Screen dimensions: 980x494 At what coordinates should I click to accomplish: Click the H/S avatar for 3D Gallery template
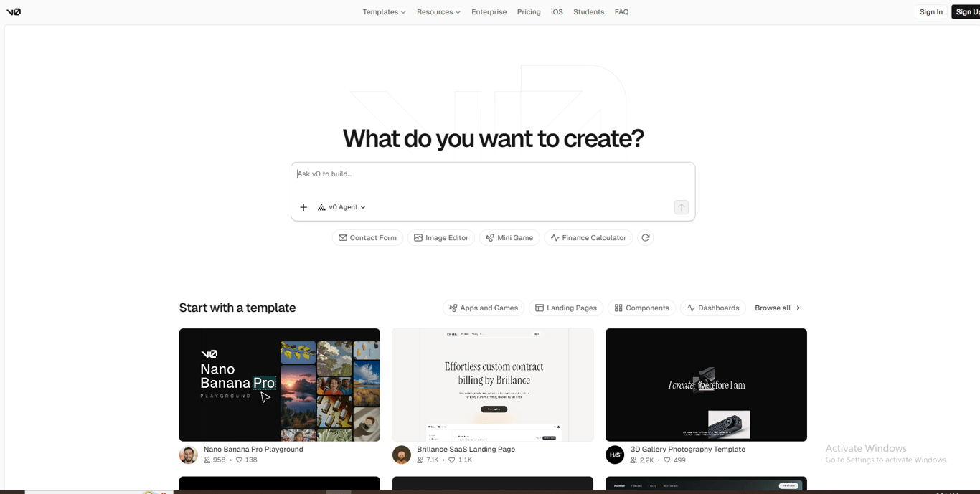point(615,455)
